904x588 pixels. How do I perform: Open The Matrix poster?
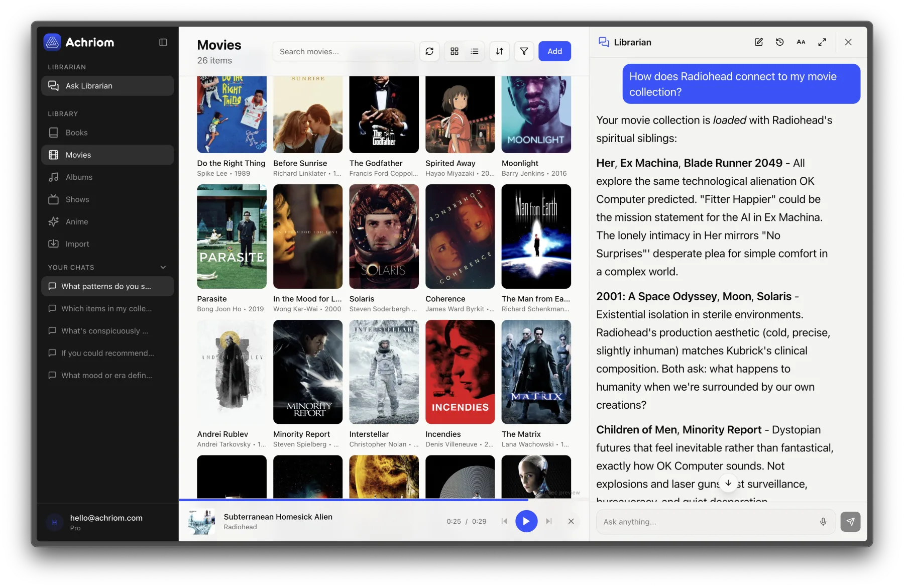(x=536, y=372)
